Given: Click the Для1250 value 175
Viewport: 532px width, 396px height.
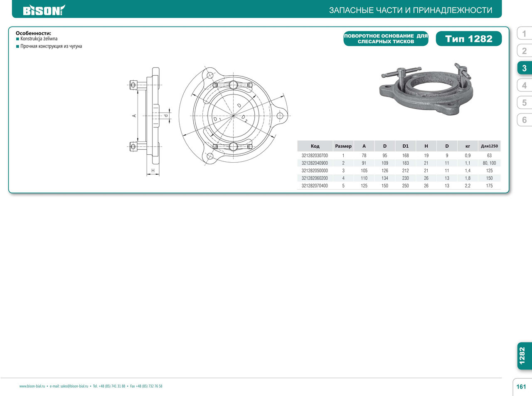Looking at the screenshot, I should [489, 186].
